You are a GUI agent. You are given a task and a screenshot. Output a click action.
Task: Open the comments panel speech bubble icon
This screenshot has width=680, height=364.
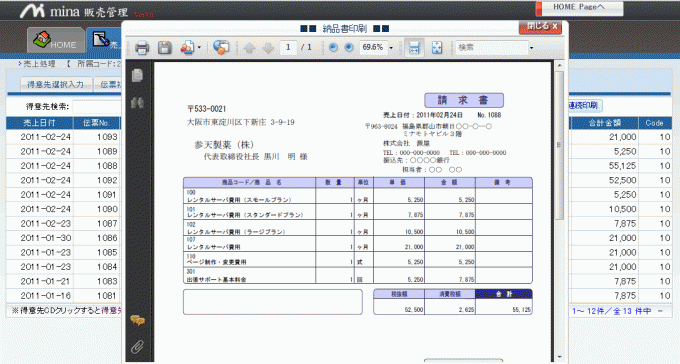pyautogui.click(x=137, y=320)
